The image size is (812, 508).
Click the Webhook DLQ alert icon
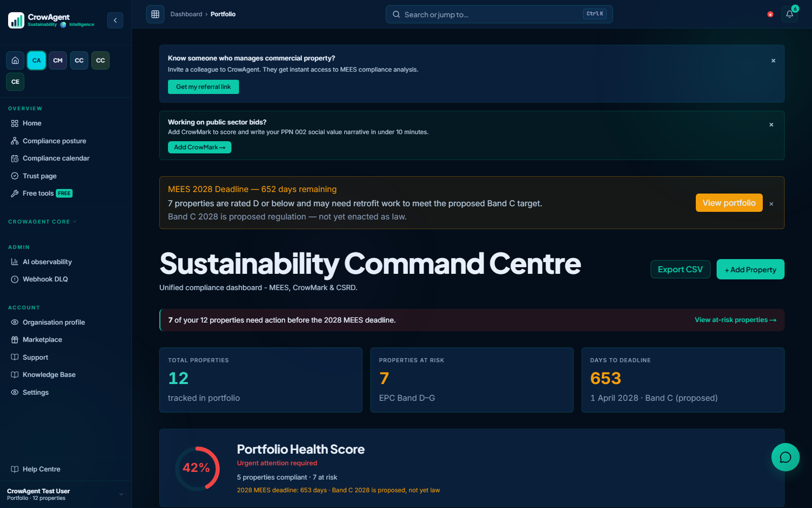point(15,279)
